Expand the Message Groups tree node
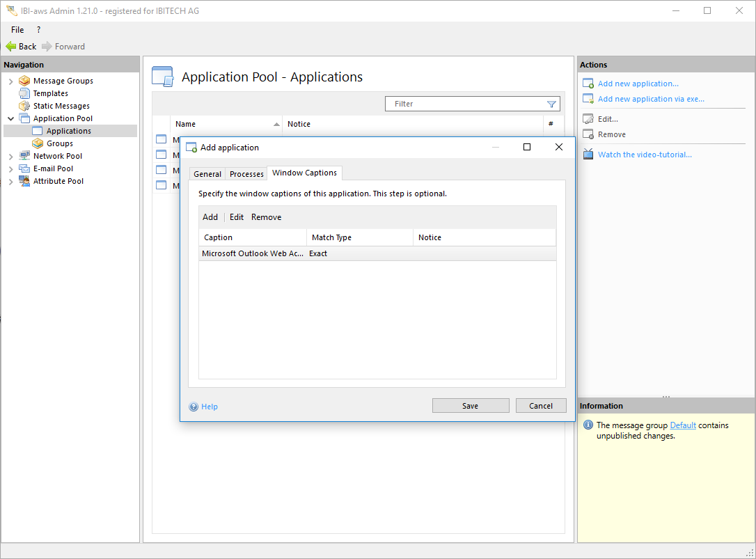Image resolution: width=756 pixels, height=559 pixels. (10, 81)
